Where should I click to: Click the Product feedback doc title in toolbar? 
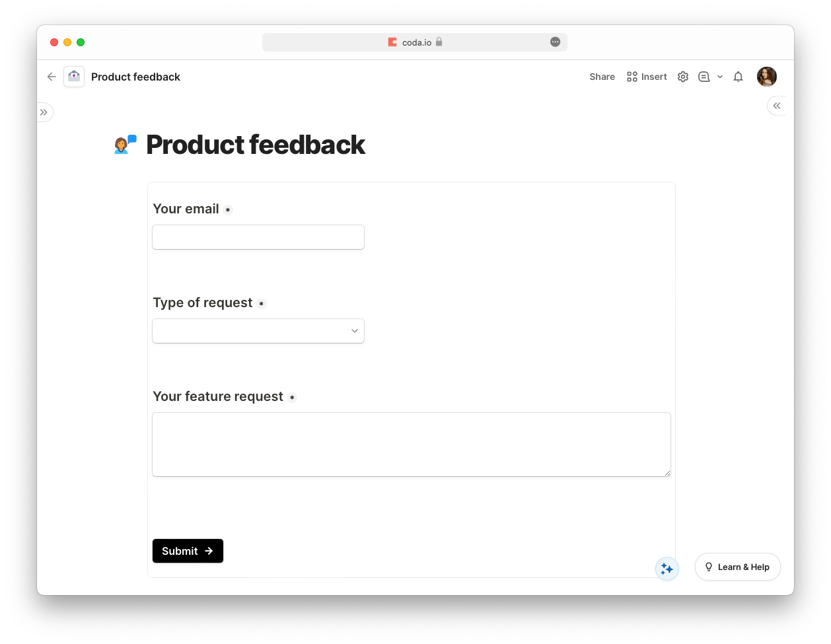pyautogui.click(x=135, y=77)
